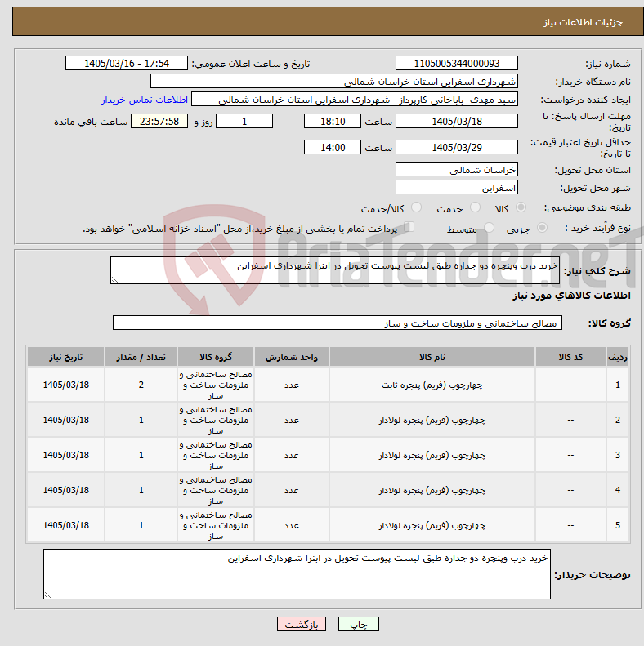
Task: Select the جزیی purchase type radio
Action: [542, 227]
